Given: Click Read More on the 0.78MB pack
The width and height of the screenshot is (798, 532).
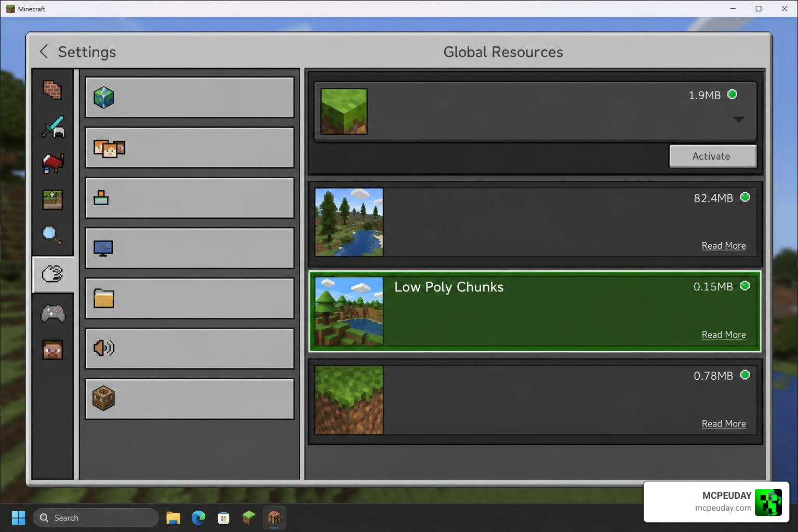Looking at the screenshot, I should 724,424.
